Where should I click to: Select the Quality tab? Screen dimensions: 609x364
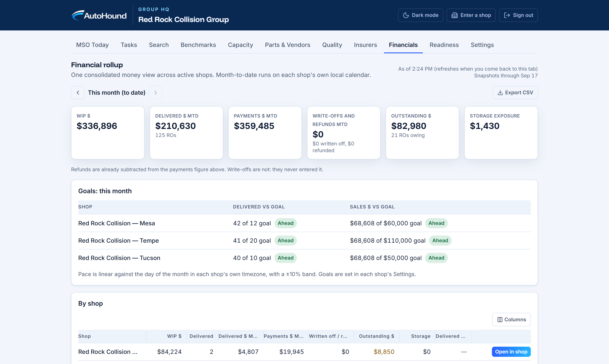332,45
